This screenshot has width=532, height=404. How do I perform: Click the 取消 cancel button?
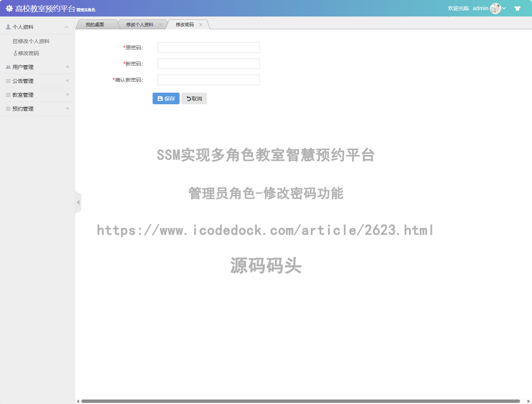(194, 98)
